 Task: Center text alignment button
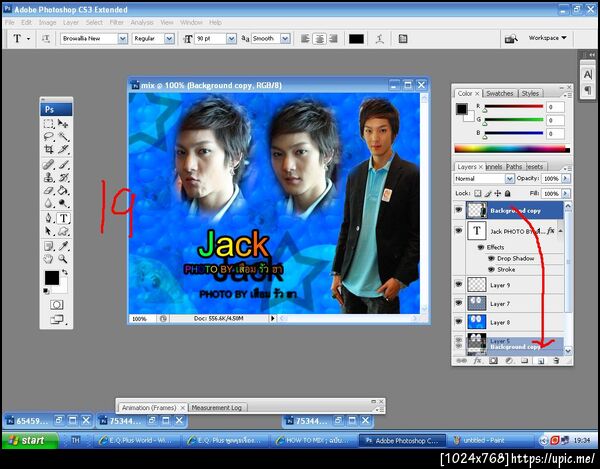[320, 39]
